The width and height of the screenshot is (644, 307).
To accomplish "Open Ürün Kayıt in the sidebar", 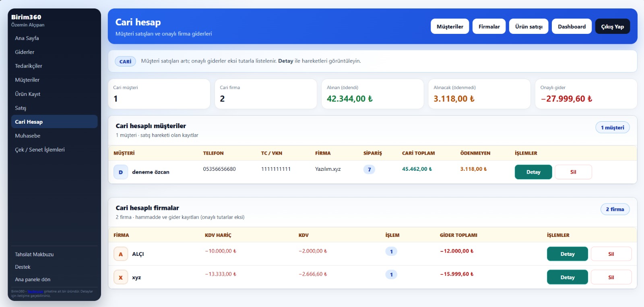I will point(54,94).
